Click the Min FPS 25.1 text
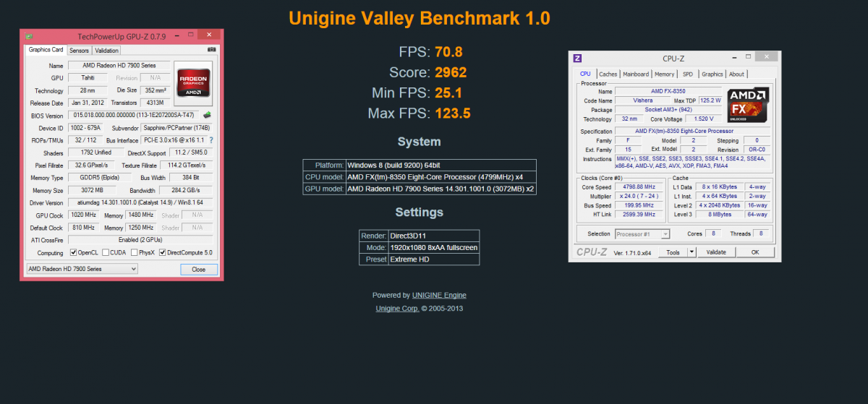 pyautogui.click(x=415, y=93)
